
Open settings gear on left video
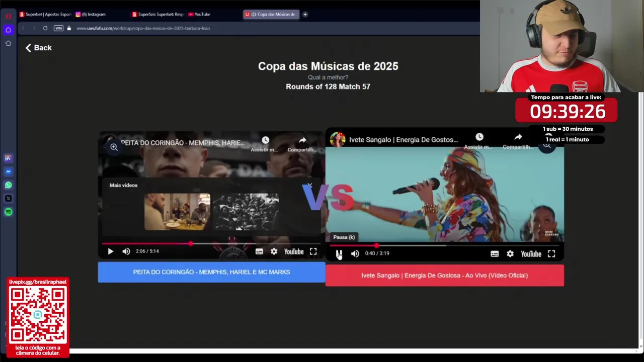click(274, 251)
